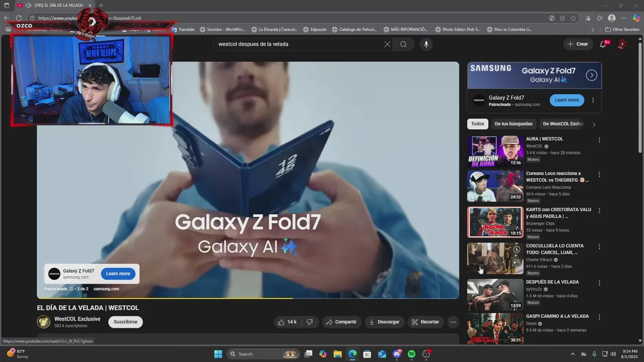Open the volume control in system tray
644x362 pixels.
613,354
